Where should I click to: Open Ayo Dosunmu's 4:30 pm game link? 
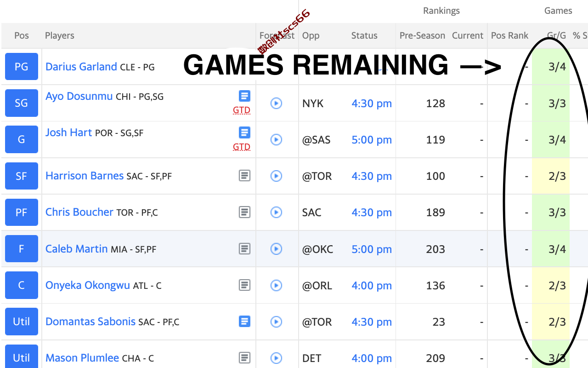372,103
